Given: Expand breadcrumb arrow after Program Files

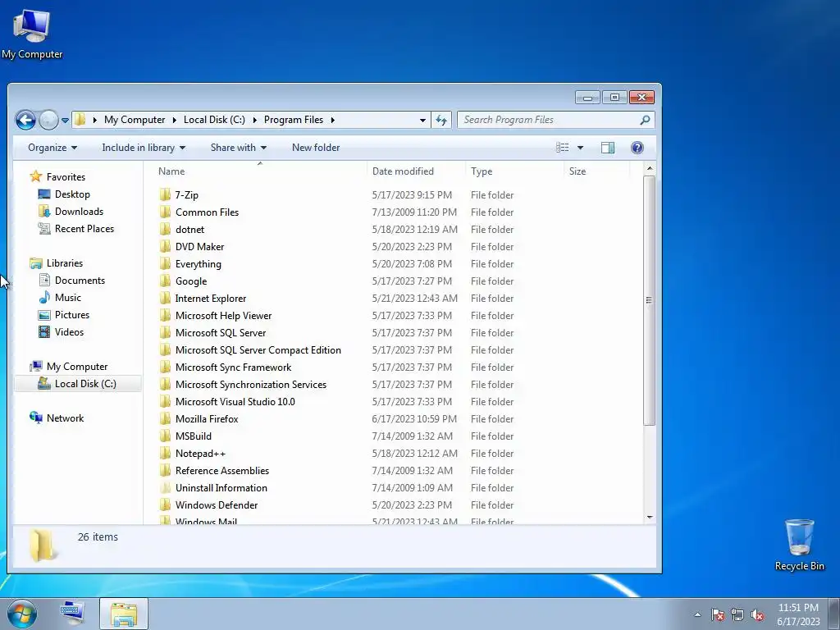Looking at the screenshot, I should click(x=333, y=120).
